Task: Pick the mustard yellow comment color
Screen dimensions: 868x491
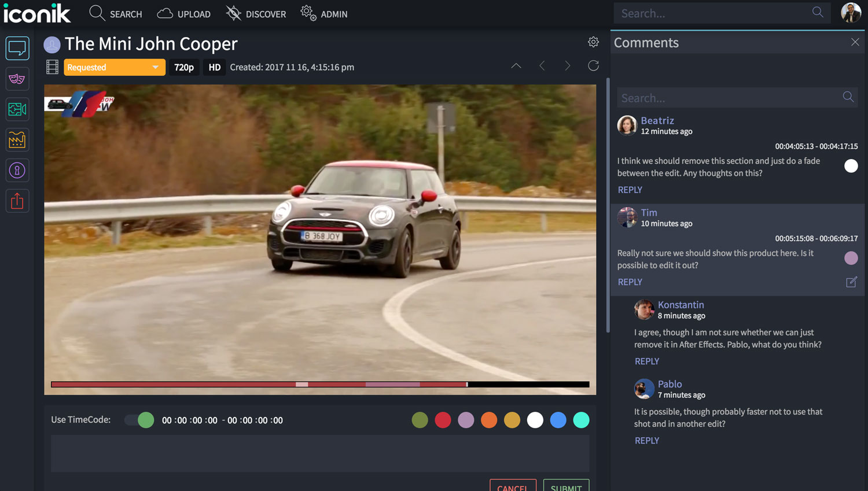Action: pos(512,420)
